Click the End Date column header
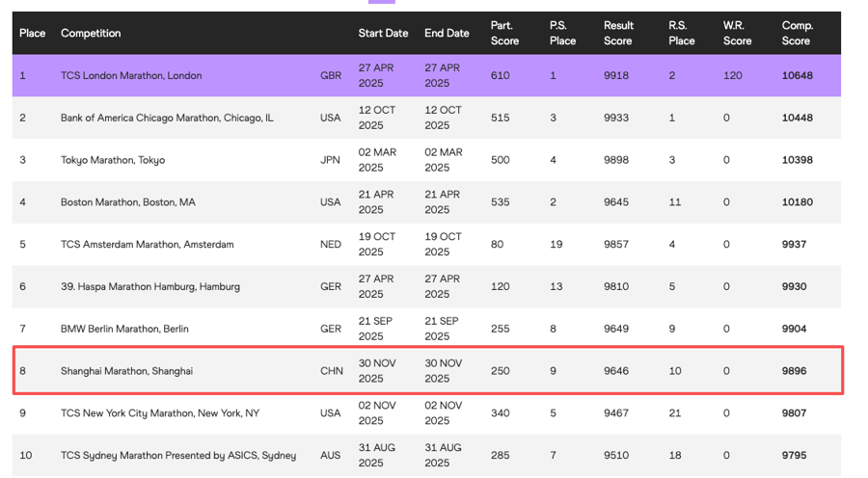The height and width of the screenshot is (478, 868). click(x=447, y=34)
